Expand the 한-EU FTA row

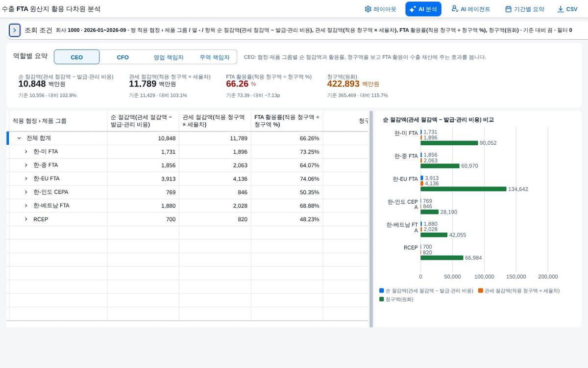(x=26, y=179)
